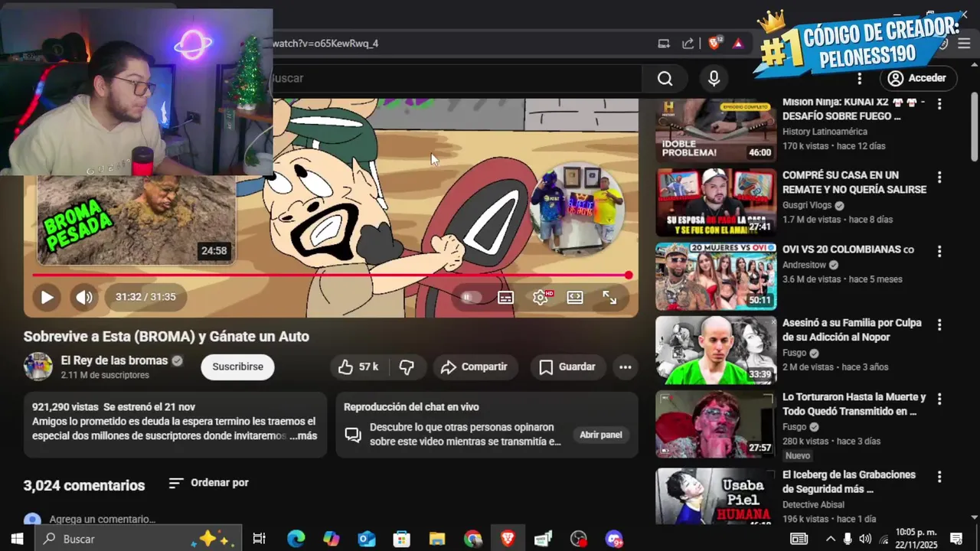Click the red video progress bar
The height and width of the screenshot is (551, 980).
click(331, 275)
